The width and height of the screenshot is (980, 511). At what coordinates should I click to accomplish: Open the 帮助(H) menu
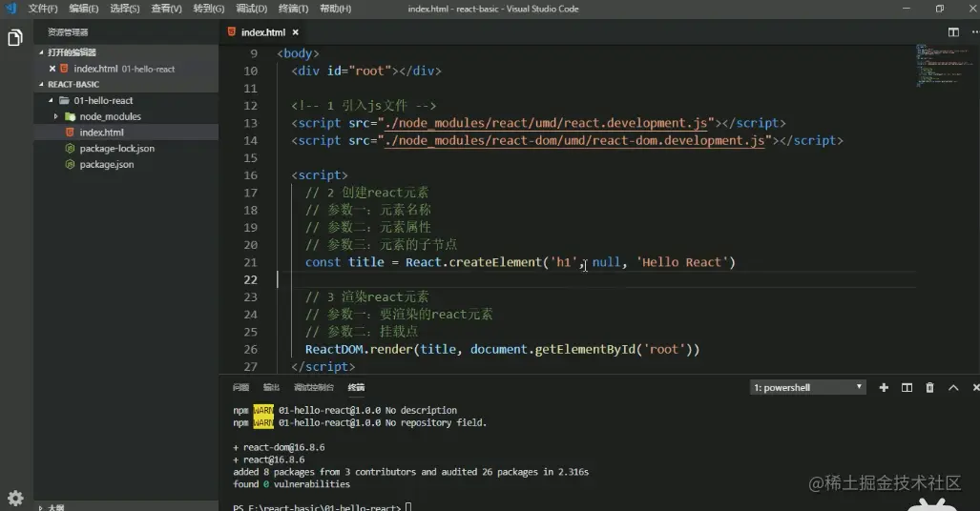336,9
